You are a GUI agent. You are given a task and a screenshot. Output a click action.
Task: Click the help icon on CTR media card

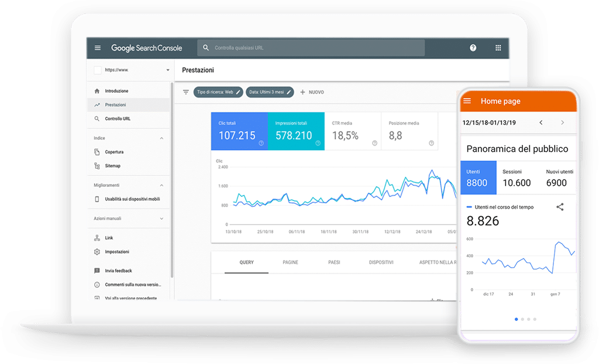[375, 143]
